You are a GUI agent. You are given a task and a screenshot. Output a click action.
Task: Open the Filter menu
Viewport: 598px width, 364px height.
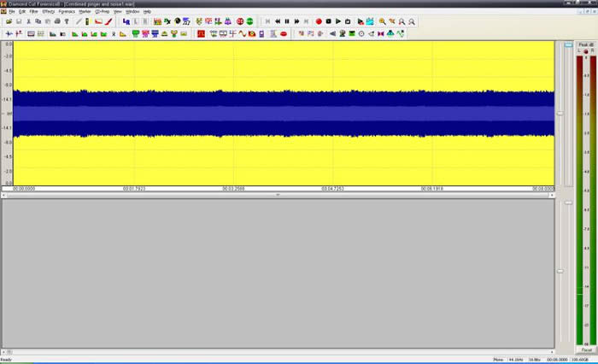(34, 12)
